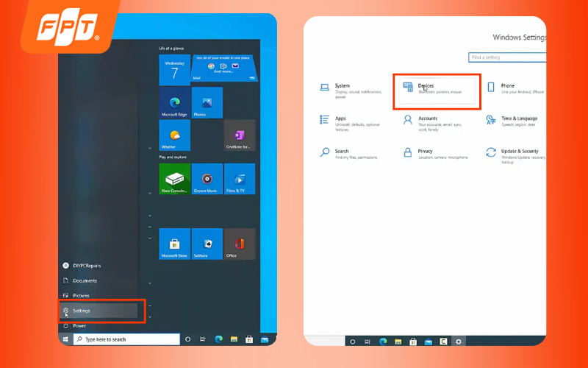Screen dimensions: 588x368
Task: Click the Settings gear taskbar icon
Action: (x=459, y=342)
